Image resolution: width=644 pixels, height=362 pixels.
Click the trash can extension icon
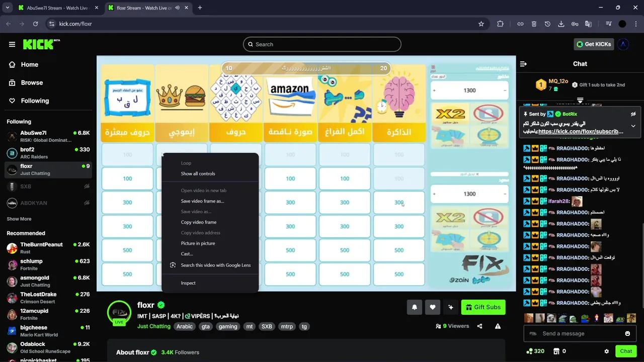[x=534, y=24]
